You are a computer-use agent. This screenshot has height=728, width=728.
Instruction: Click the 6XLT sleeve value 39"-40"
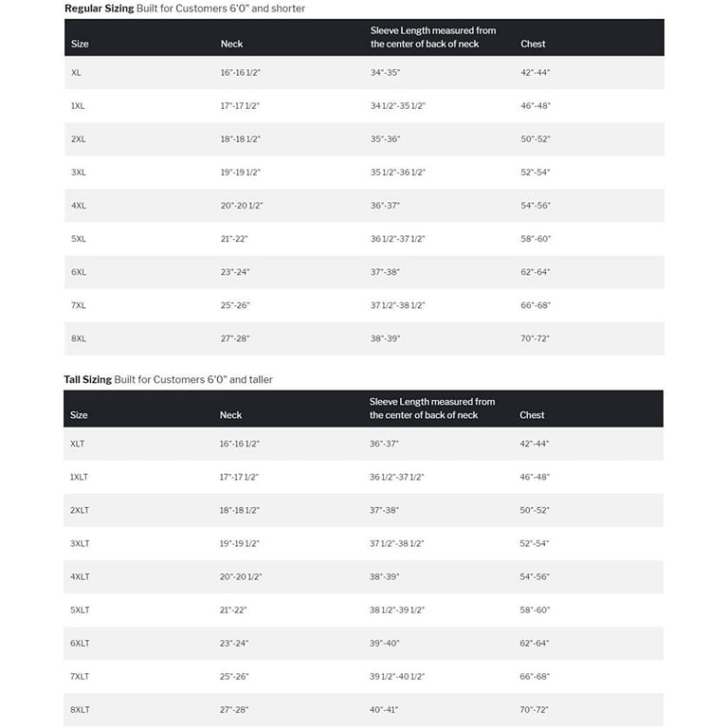385,643
